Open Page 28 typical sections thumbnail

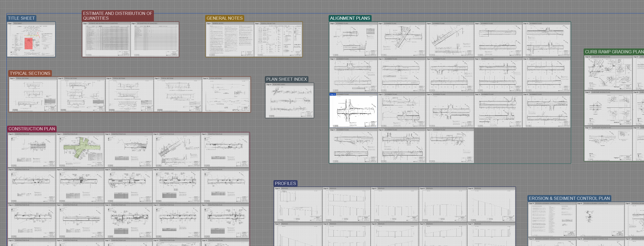(x=226, y=94)
